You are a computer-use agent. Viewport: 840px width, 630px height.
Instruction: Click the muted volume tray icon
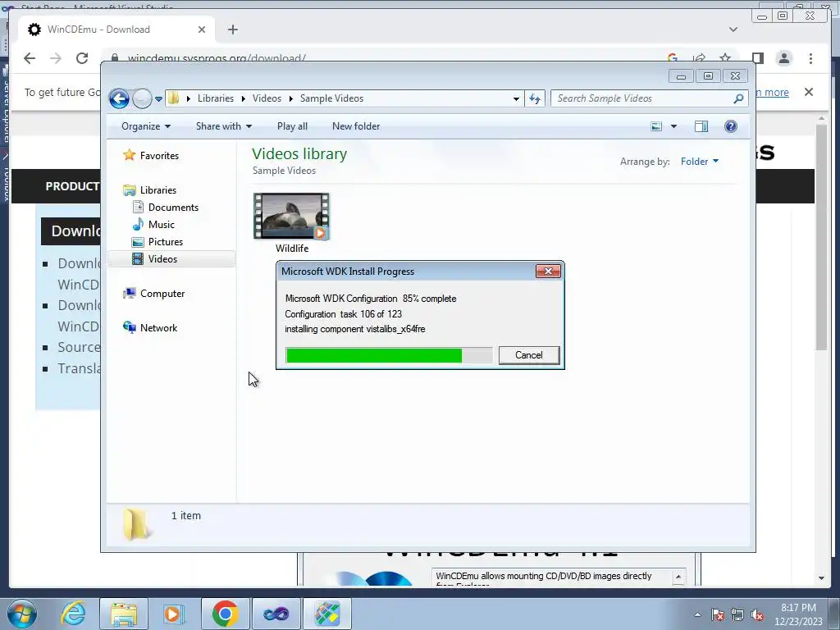(757, 614)
